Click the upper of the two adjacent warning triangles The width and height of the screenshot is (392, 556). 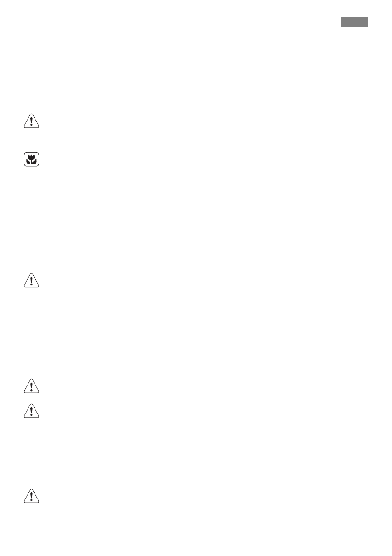(x=32, y=386)
